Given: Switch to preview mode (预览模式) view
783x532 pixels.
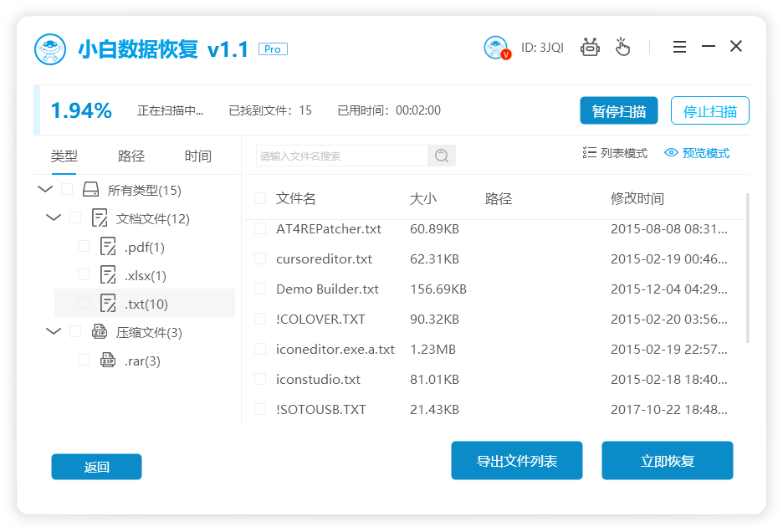Looking at the screenshot, I should point(696,153).
